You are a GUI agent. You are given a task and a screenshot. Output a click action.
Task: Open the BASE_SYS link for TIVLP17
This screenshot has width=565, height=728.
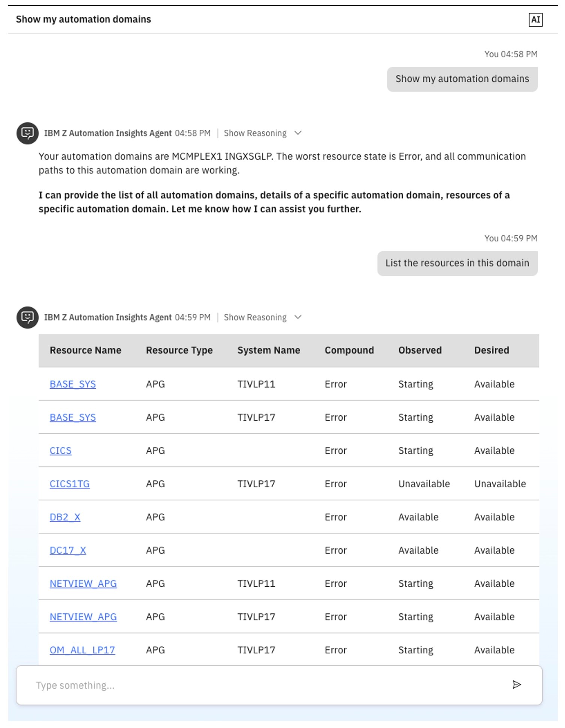coord(73,417)
